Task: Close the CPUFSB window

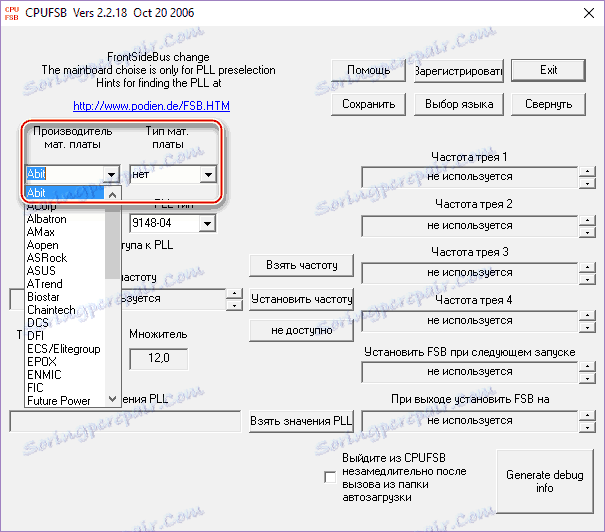Action: [589, 13]
